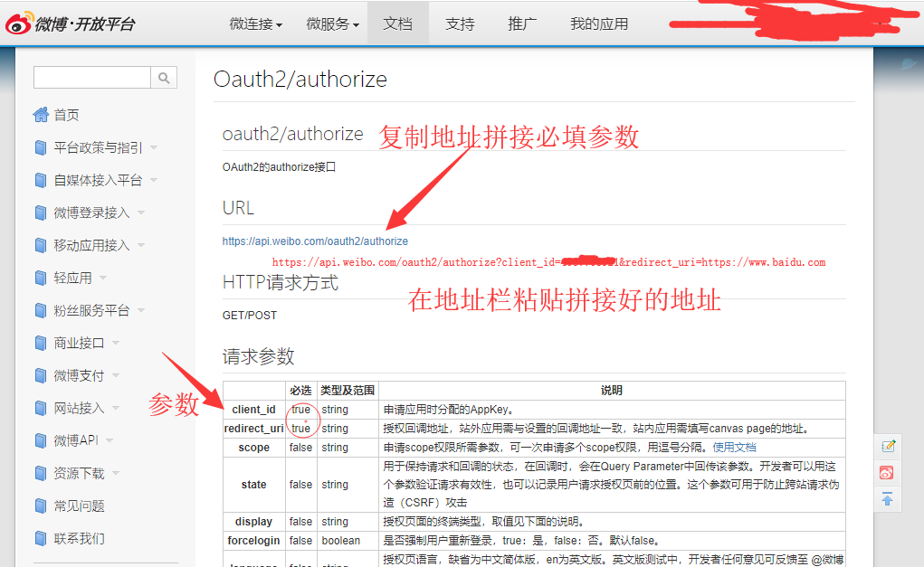Click the client_id parameter cell
Image resolution: width=924 pixels, height=567 pixels.
point(254,410)
